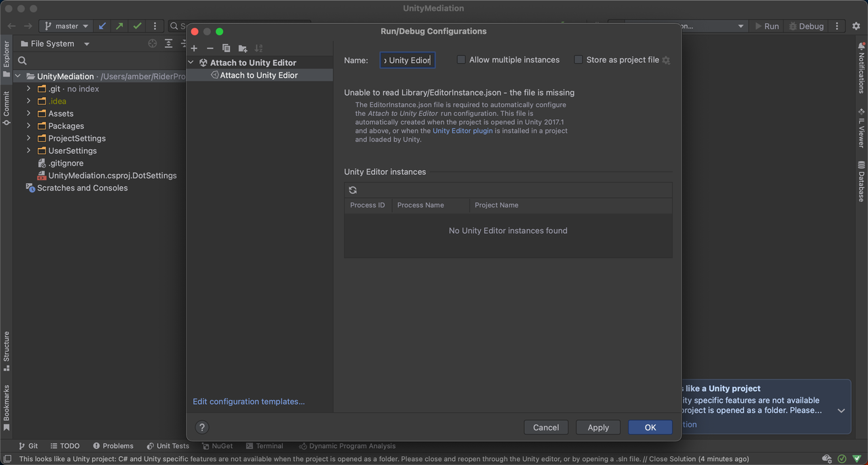Image resolution: width=868 pixels, height=465 pixels.
Task: Open the help question mark in dialog
Action: pos(201,427)
